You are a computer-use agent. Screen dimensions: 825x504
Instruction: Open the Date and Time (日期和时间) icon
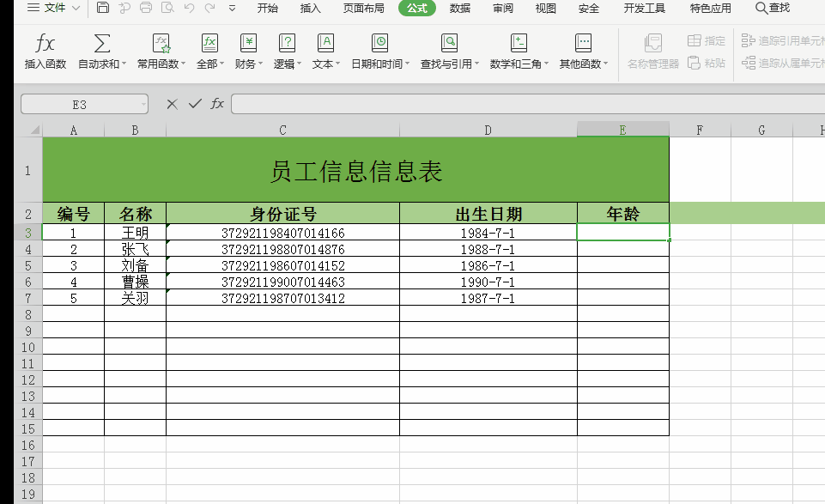tap(379, 43)
